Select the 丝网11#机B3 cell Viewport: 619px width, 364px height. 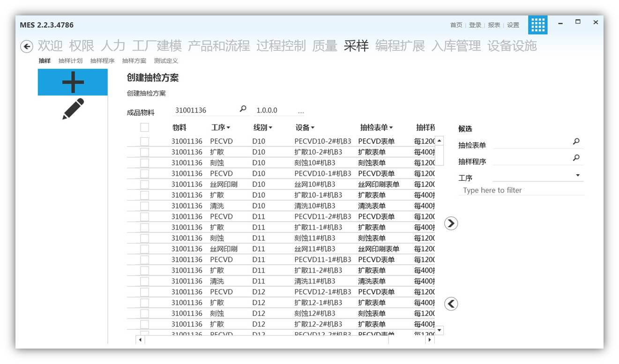tap(315, 249)
